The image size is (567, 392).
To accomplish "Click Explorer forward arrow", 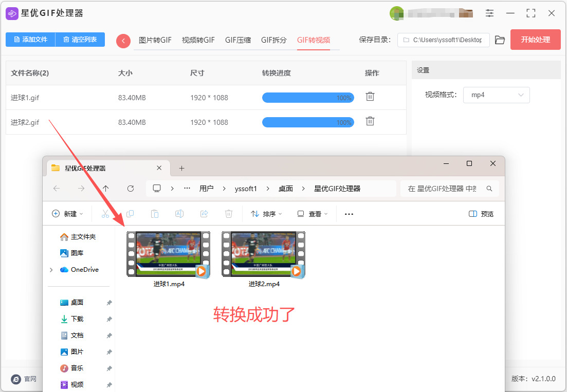I will pyautogui.click(x=81, y=189).
